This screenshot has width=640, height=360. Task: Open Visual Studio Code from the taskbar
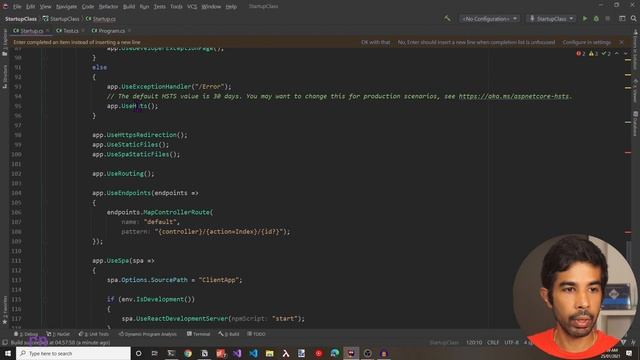253,353
